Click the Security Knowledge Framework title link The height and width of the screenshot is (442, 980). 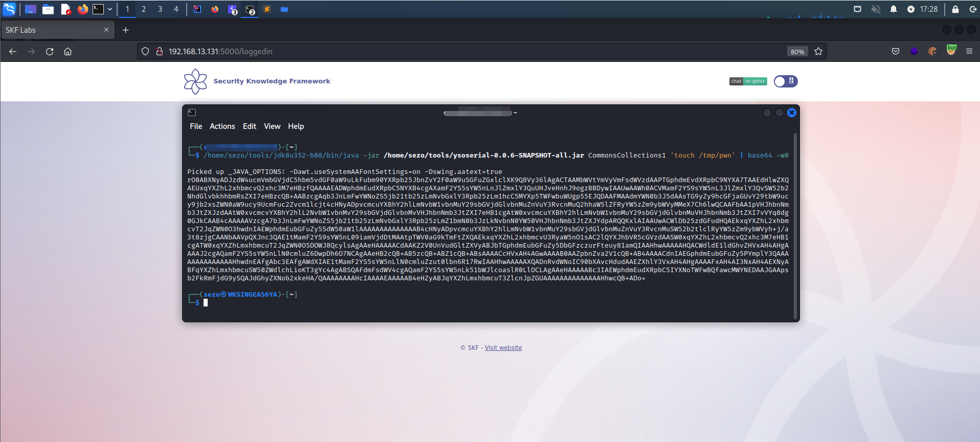[x=272, y=81]
